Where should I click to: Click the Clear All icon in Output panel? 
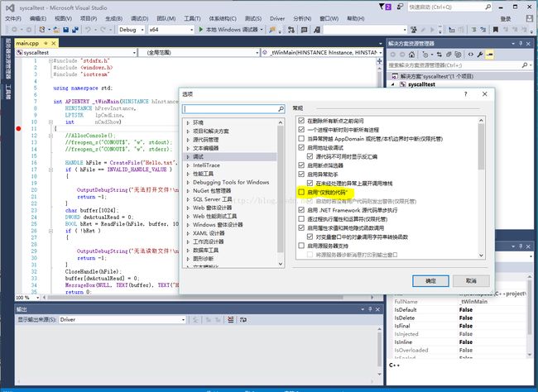pos(231,319)
